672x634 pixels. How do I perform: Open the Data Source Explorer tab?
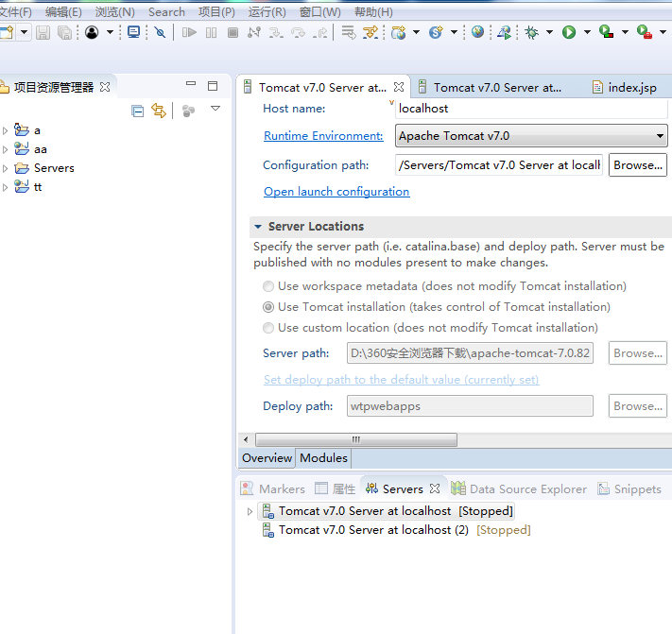[519, 488]
